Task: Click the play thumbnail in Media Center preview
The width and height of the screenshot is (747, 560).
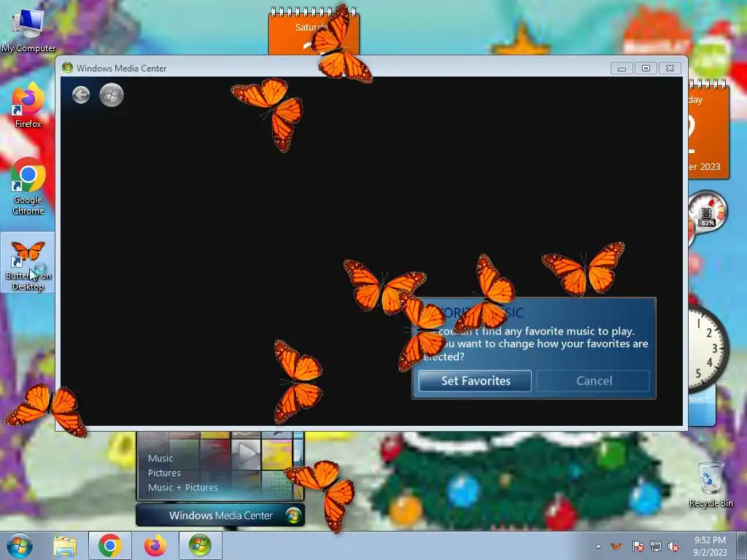Action: click(x=246, y=454)
